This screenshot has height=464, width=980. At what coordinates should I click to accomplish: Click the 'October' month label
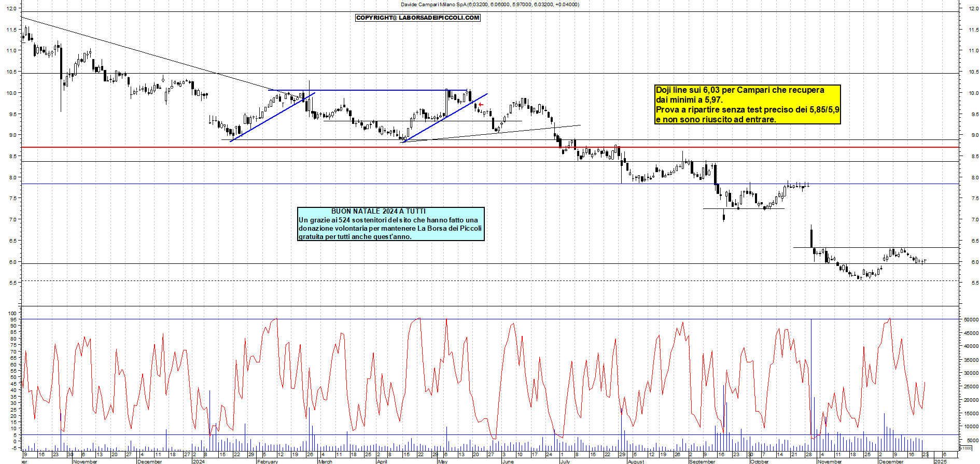tap(760, 461)
